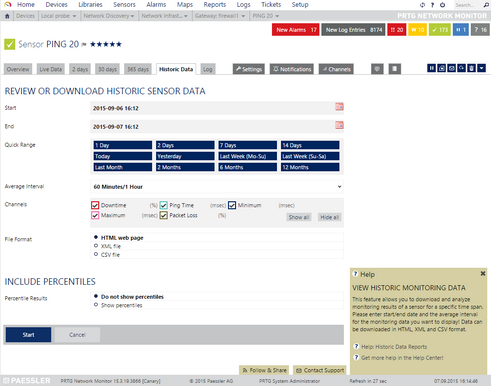Uncheck the Downtime channel checkbox
The height and width of the screenshot is (386, 491).
[95, 205]
